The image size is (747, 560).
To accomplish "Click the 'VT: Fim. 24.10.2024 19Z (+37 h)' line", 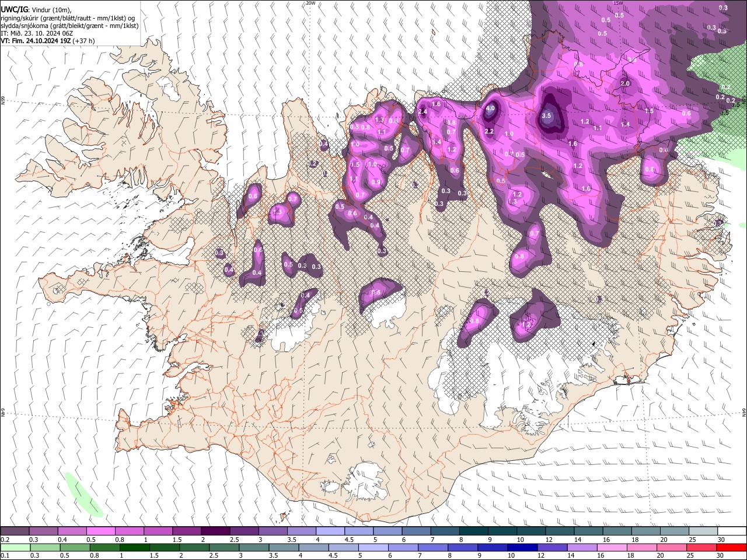I will 48,41.
